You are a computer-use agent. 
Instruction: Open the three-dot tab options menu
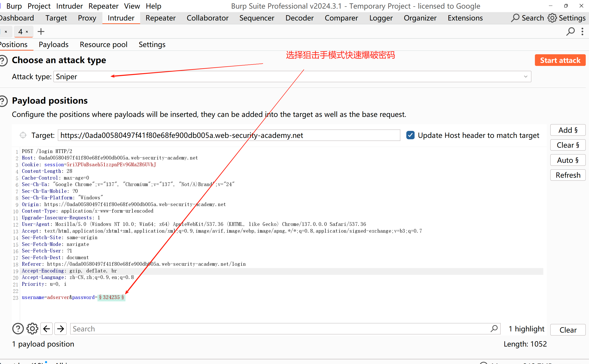coord(582,31)
